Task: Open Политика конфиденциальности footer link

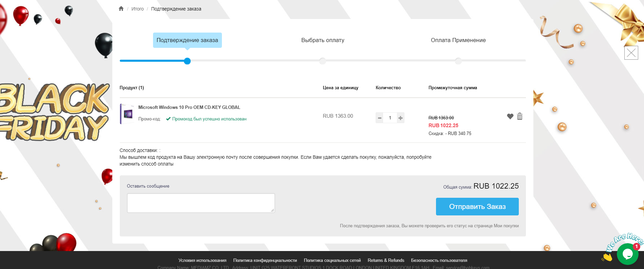Action: point(265,261)
